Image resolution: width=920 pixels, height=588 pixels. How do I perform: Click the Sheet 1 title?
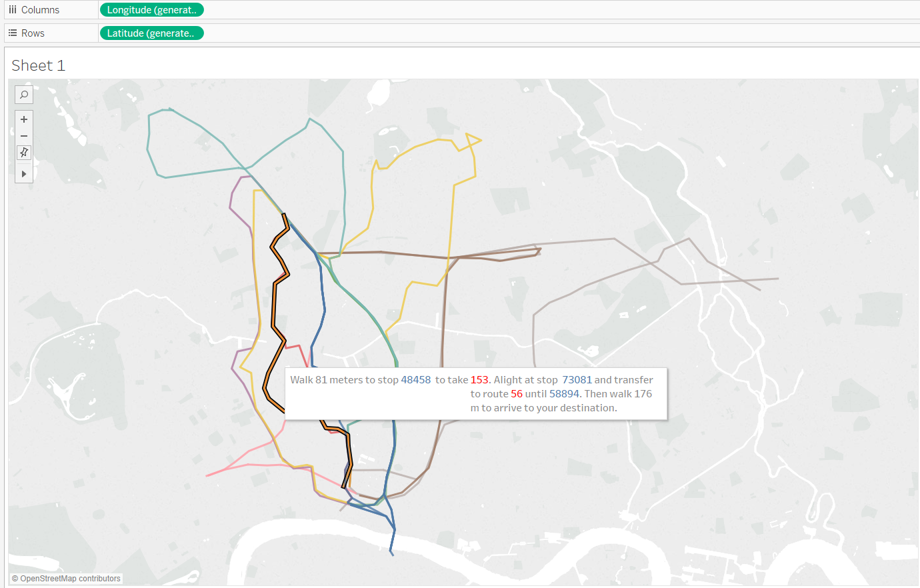coord(38,65)
